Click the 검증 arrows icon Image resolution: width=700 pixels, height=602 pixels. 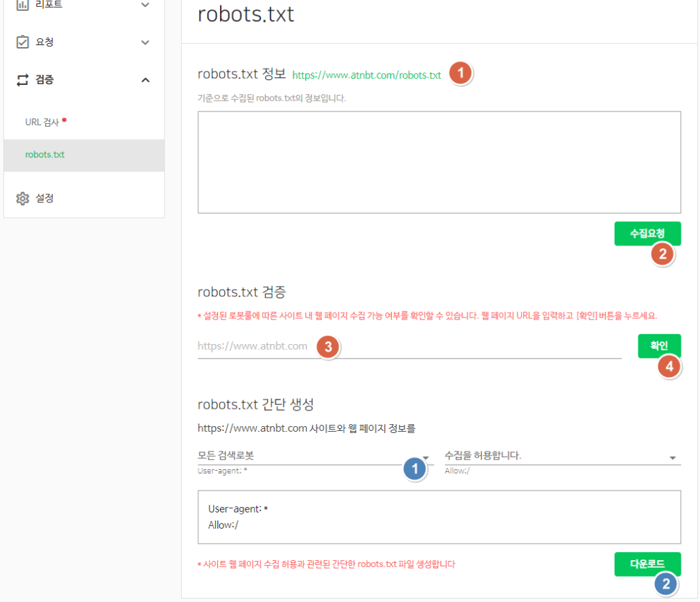tap(23, 80)
